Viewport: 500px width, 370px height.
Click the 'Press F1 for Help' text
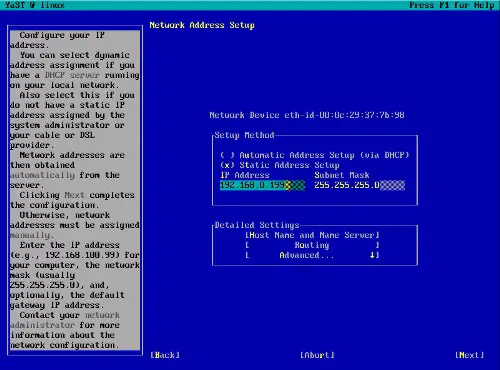point(452,5)
